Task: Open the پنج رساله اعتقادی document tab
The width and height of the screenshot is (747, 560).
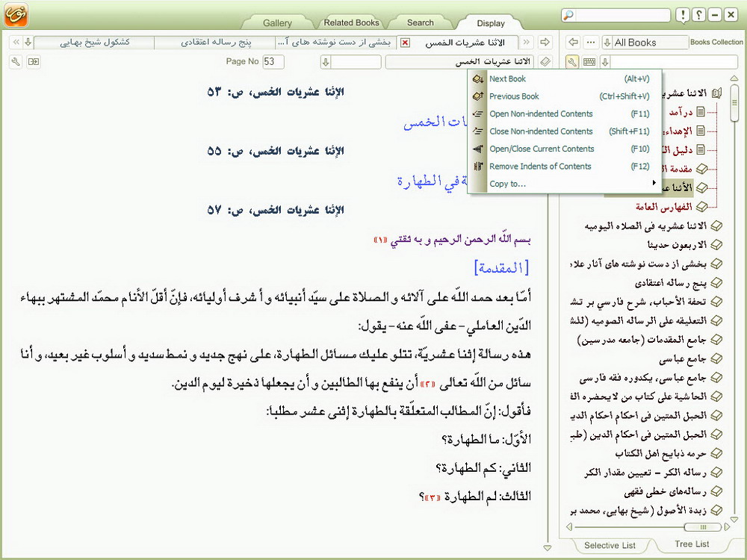Action: [x=215, y=43]
